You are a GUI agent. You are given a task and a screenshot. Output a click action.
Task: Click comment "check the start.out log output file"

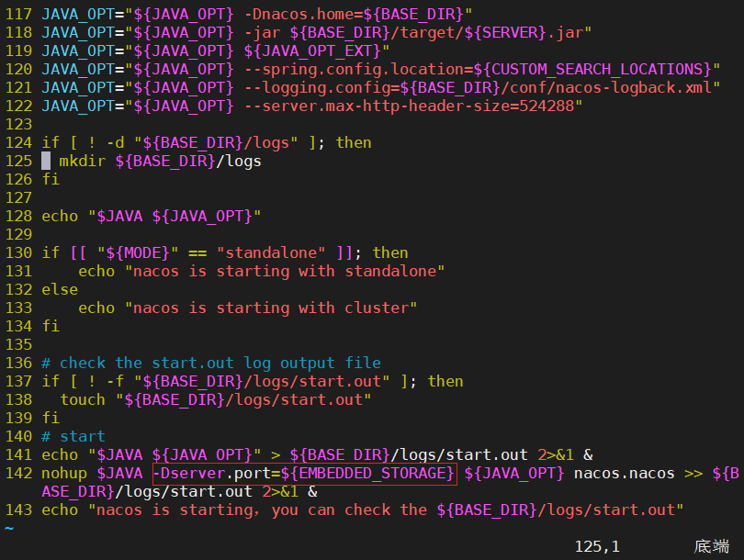[x=220, y=364]
